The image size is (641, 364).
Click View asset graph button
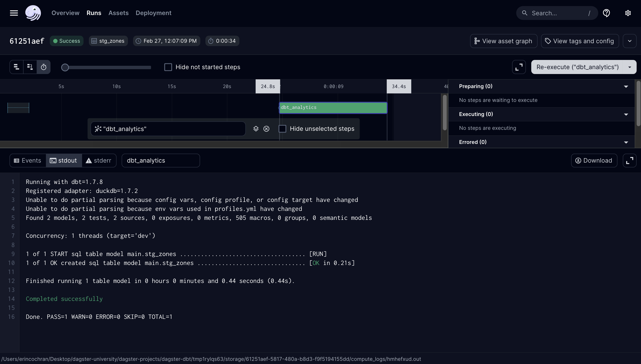pyautogui.click(x=503, y=41)
